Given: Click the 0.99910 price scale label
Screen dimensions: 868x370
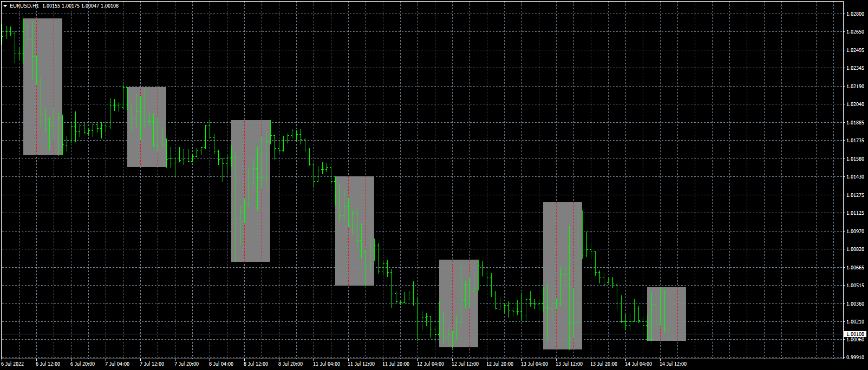Looking at the screenshot, I should coord(856,358).
